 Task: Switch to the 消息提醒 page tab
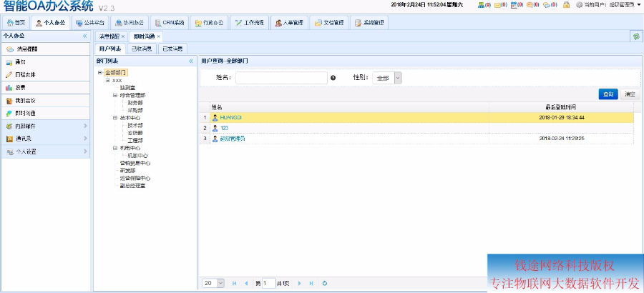(x=109, y=36)
